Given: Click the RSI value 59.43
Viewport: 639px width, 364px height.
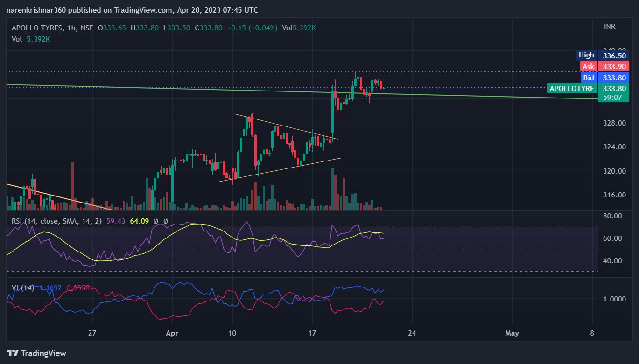Looking at the screenshot, I should pos(116,221).
